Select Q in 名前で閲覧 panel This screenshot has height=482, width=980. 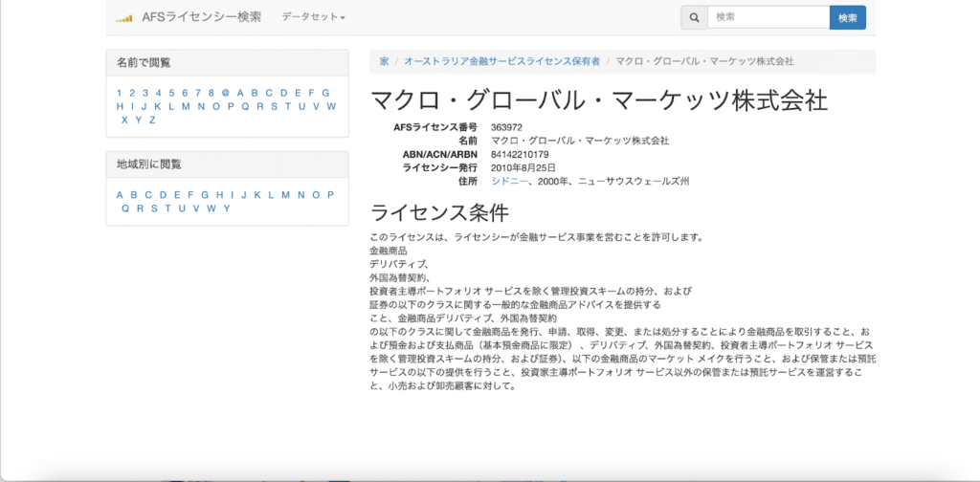[x=245, y=106]
